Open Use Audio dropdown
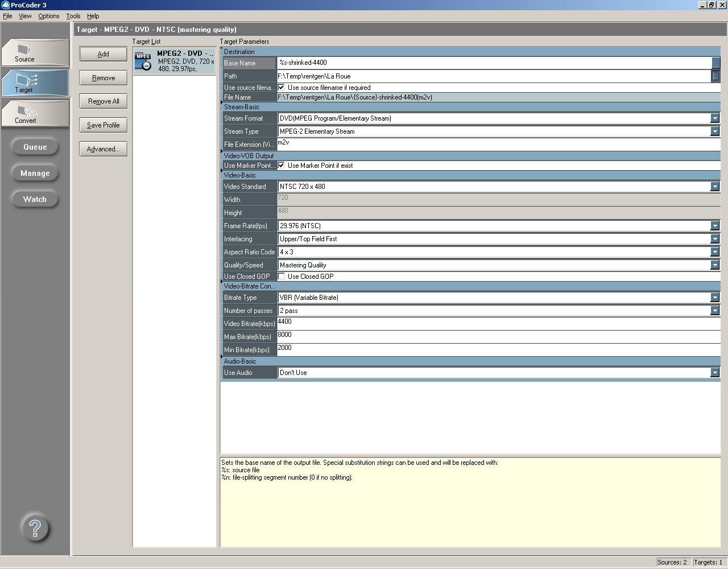Image resolution: width=728 pixels, height=569 pixels. click(x=715, y=373)
